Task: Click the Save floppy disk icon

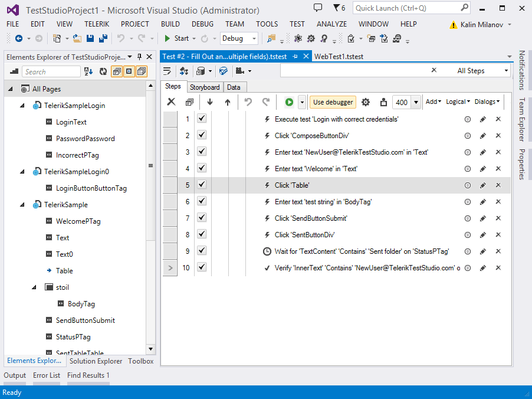Action: (90, 38)
